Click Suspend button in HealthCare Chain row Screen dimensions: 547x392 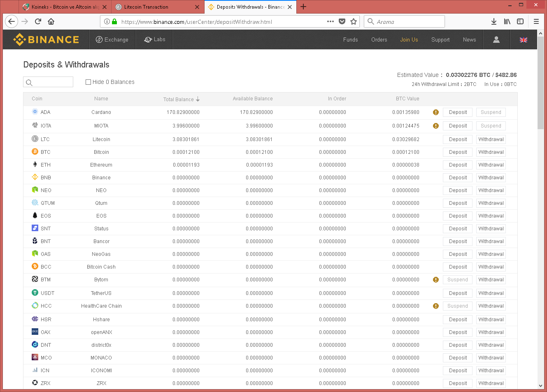pyautogui.click(x=458, y=306)
